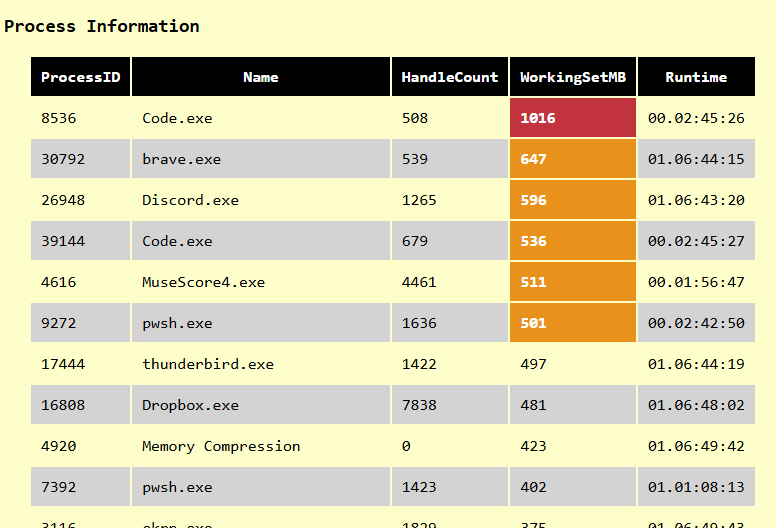Select runtime 01.06:44:19 cell

pyautogui.click(x=696, y=364)
